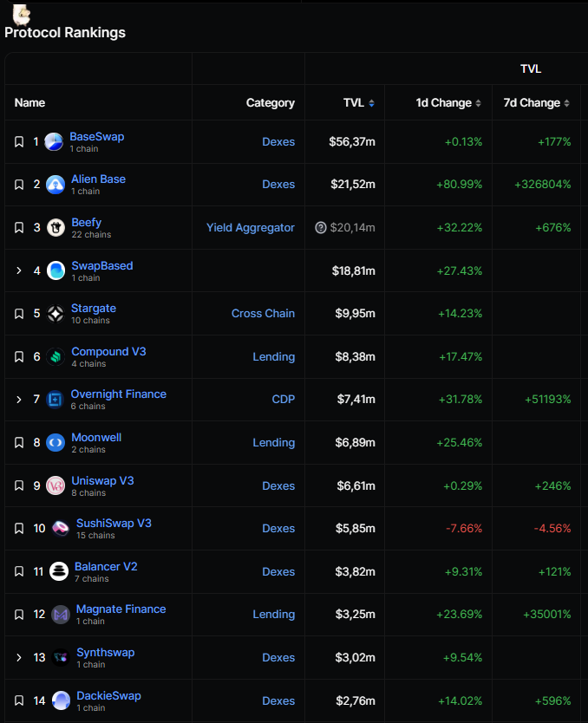
Task: Open Yield Aggregator category link
Action: (251, 227)
